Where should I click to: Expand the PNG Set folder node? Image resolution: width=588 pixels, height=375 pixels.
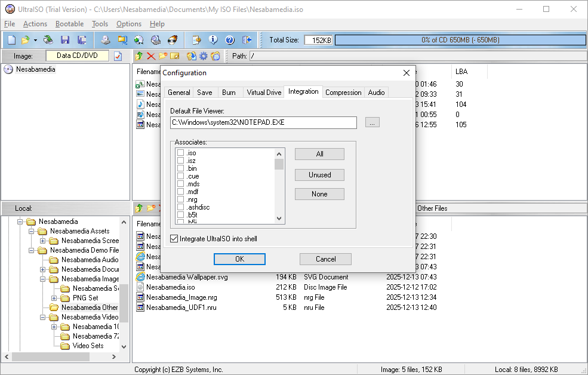pyautogui.click(x=54, y=298)
